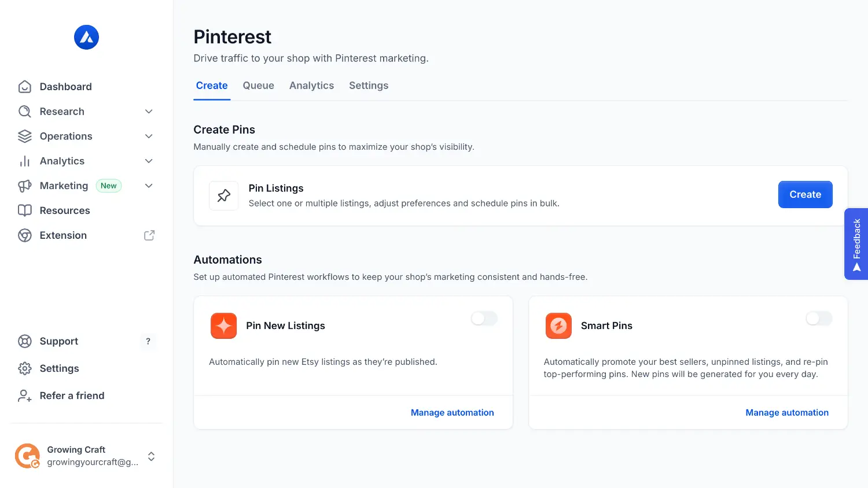Image resolution: width=868 pixels, height=488 pixels.
Task: Click the growingyourcraft email text
Action: (x=93, y=462)
